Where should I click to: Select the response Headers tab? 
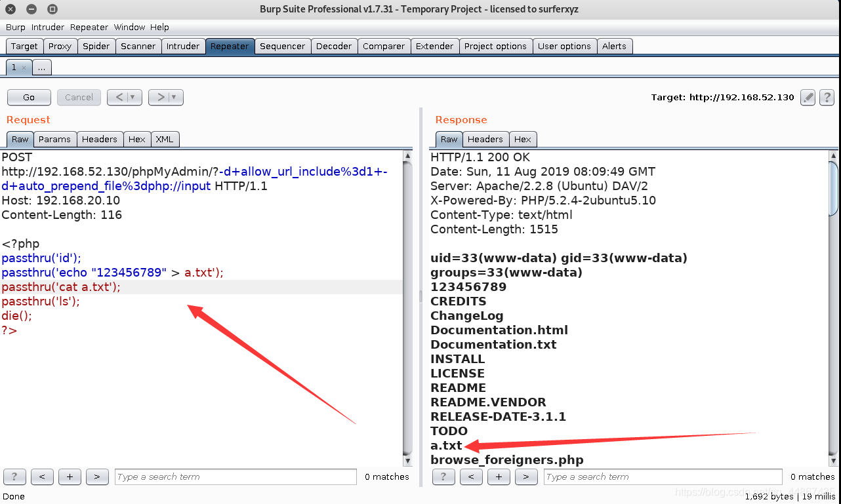[485, 139]
